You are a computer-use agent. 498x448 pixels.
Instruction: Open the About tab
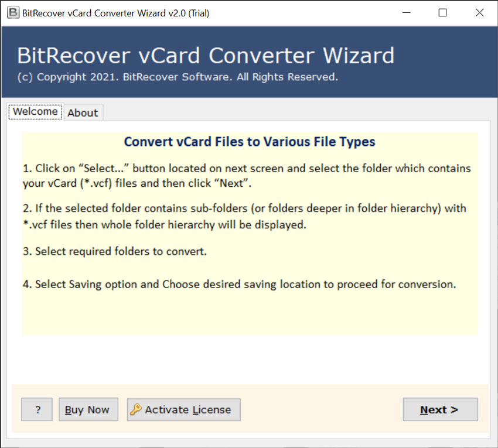tap(83, 112)
